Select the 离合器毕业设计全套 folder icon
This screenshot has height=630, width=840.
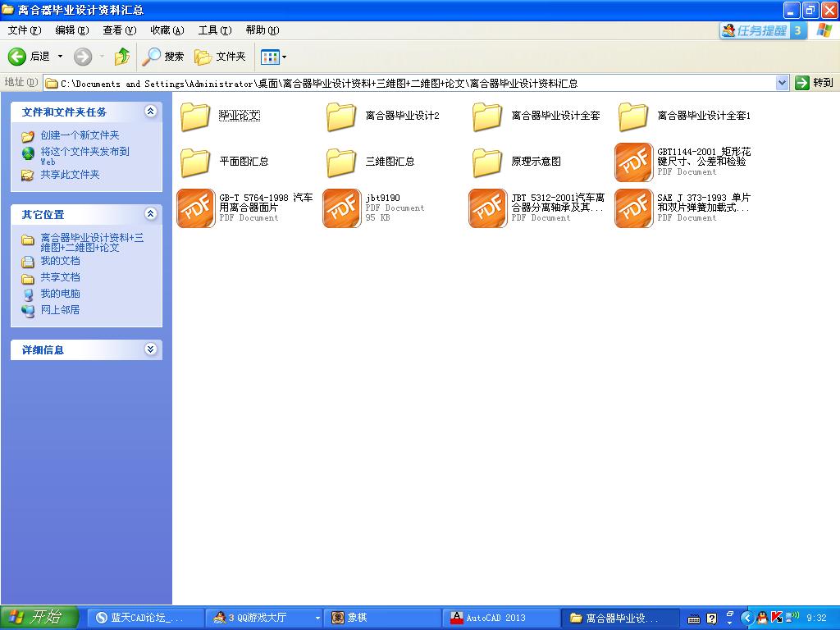pos(487,116)
